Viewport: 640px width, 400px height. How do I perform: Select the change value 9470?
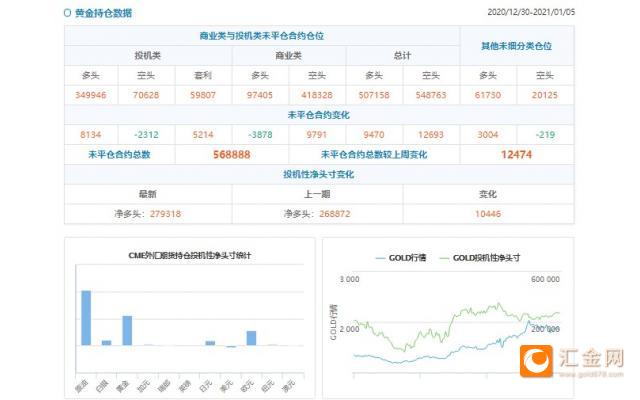[374, 135]
